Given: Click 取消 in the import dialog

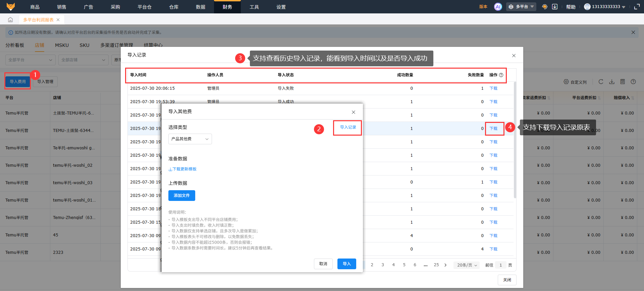Looking at the screenshot, I should (323, 264).
